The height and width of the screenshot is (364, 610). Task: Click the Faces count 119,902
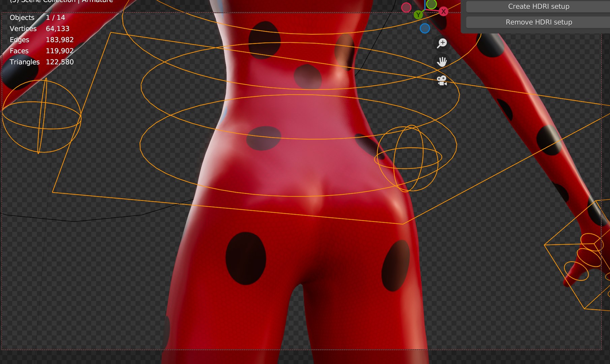click(x=60, y=51)
